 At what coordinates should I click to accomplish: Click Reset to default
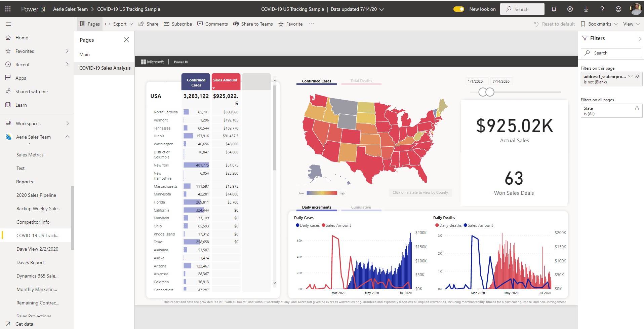coord(554,24)
